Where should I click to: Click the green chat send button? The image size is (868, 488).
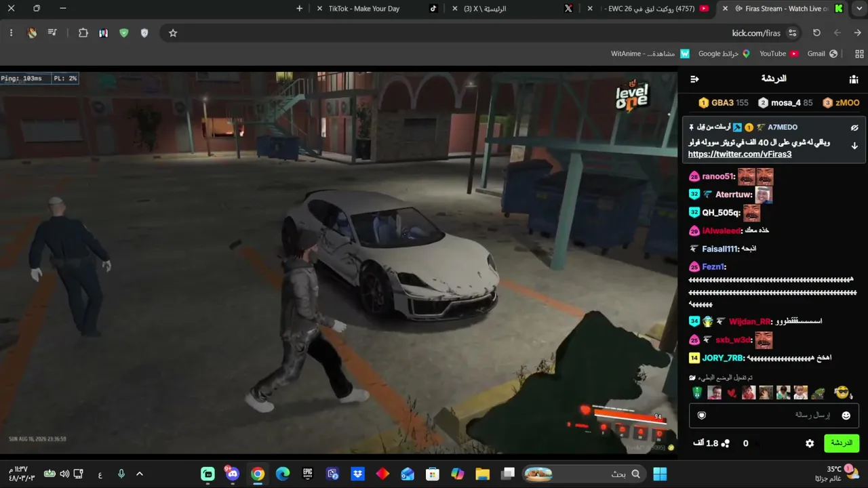[x=842, y=443]
